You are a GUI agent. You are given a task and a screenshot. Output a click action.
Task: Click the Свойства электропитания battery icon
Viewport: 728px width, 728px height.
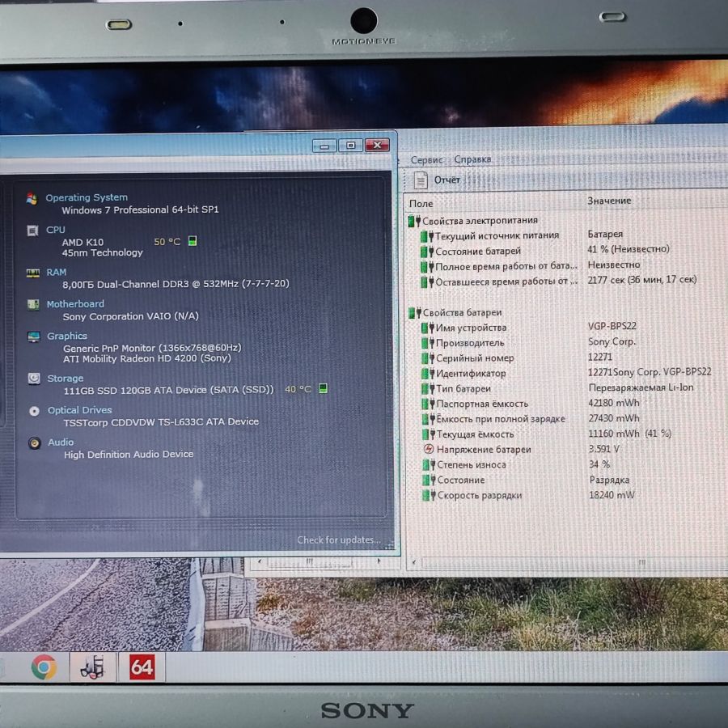click(x=414, y=221)
